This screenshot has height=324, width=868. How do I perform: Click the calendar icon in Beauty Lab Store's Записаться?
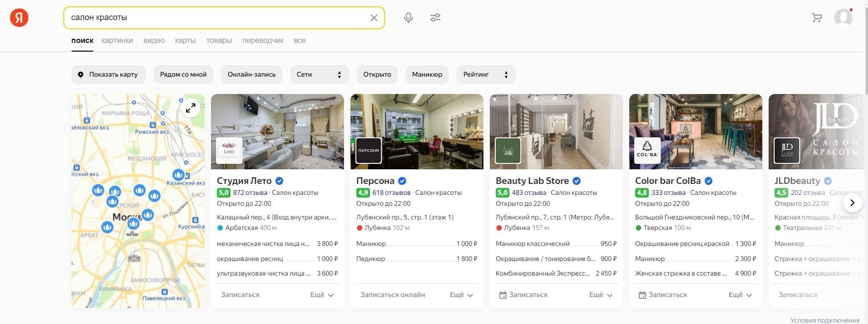point(503,295)
